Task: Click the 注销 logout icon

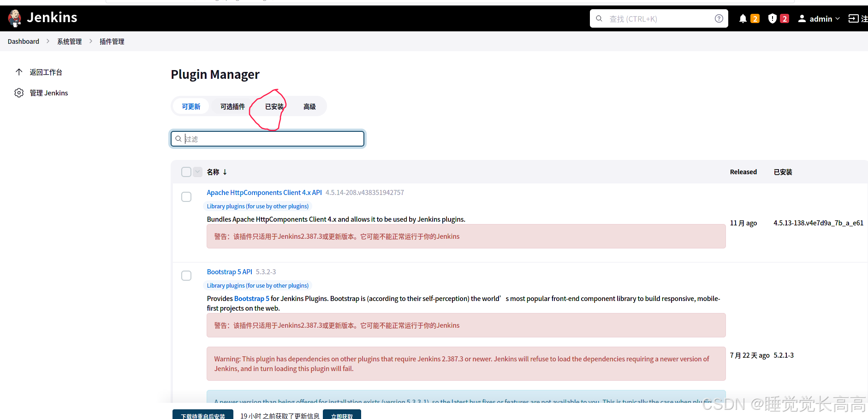Action: click(854, 18)
